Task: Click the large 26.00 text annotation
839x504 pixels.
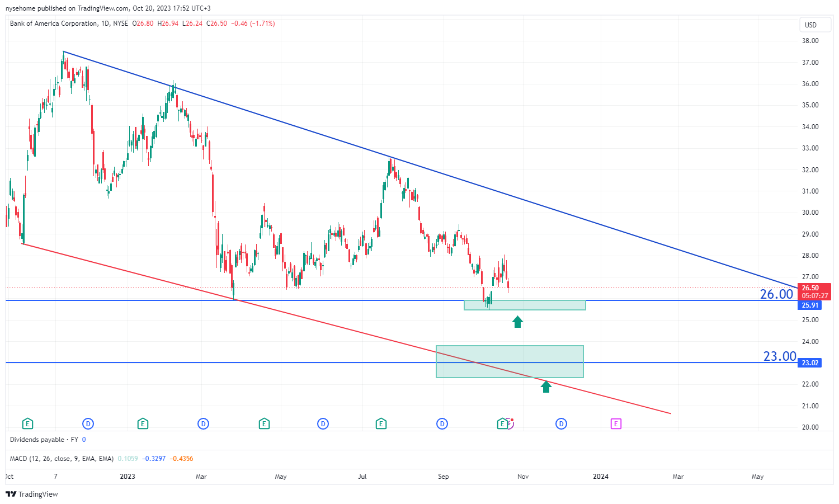Action: pyautogui.click(x=776, y=294)
